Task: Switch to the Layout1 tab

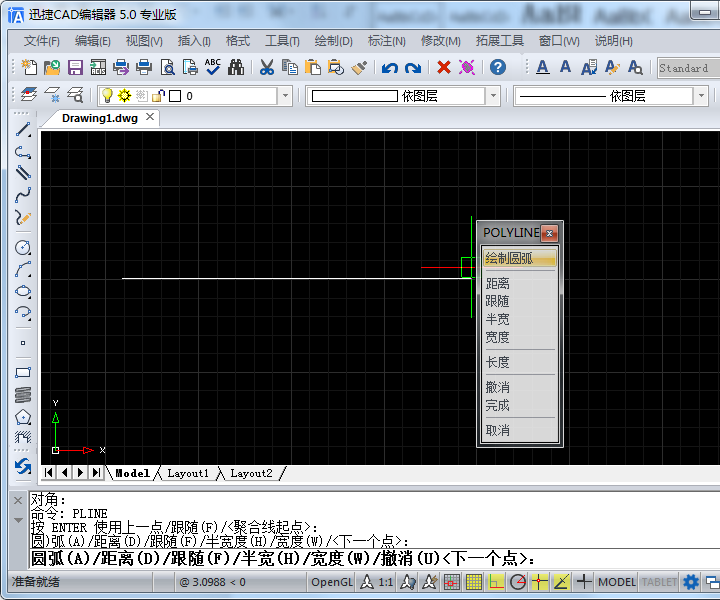Action: coord(188,473)
